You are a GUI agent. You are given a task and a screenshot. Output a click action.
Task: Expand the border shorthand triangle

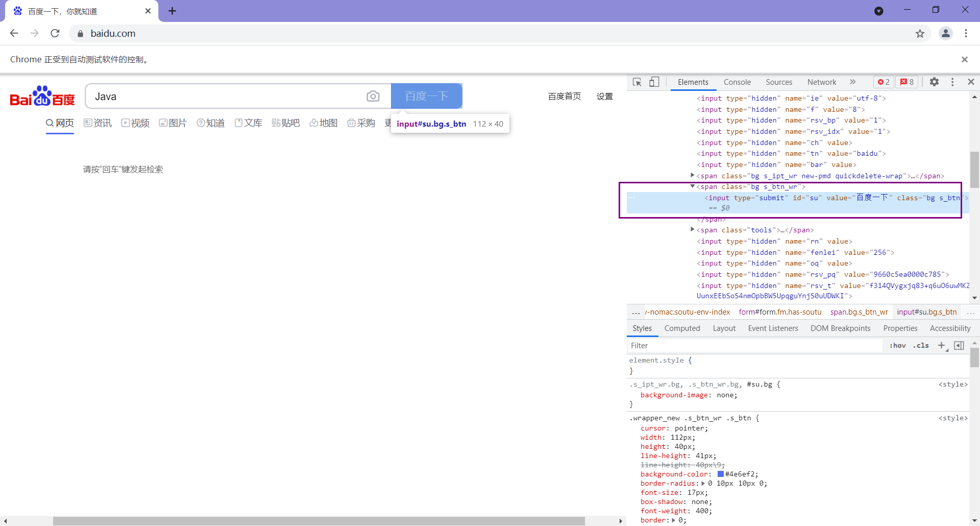[673, 520]
